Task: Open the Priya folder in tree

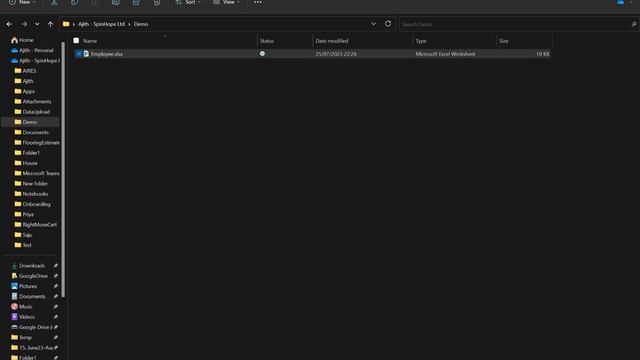Action: [x=24, y=214]
